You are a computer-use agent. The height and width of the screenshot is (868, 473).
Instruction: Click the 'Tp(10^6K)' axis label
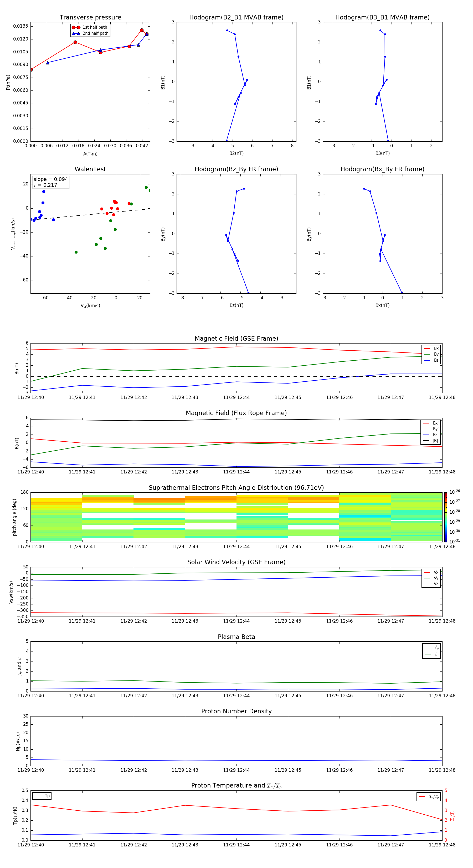(x=15, y=815)
